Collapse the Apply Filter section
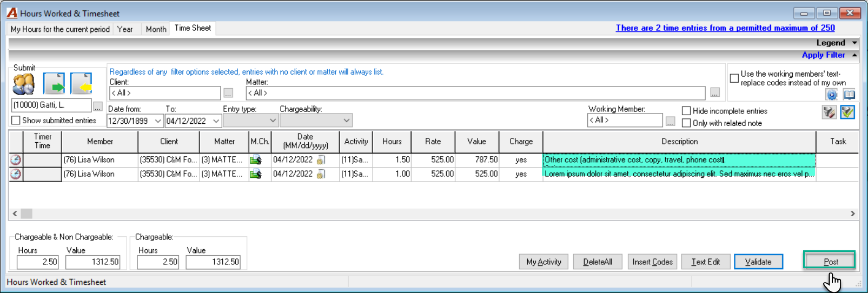This screenshot has width=868, height=293. (854, 55)
